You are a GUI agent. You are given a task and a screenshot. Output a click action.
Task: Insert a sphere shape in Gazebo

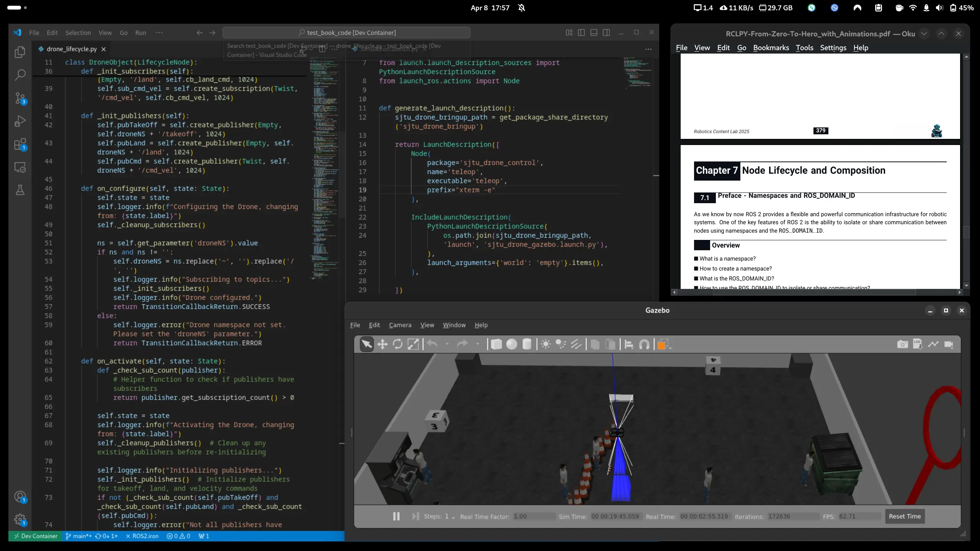coord(511,344)
